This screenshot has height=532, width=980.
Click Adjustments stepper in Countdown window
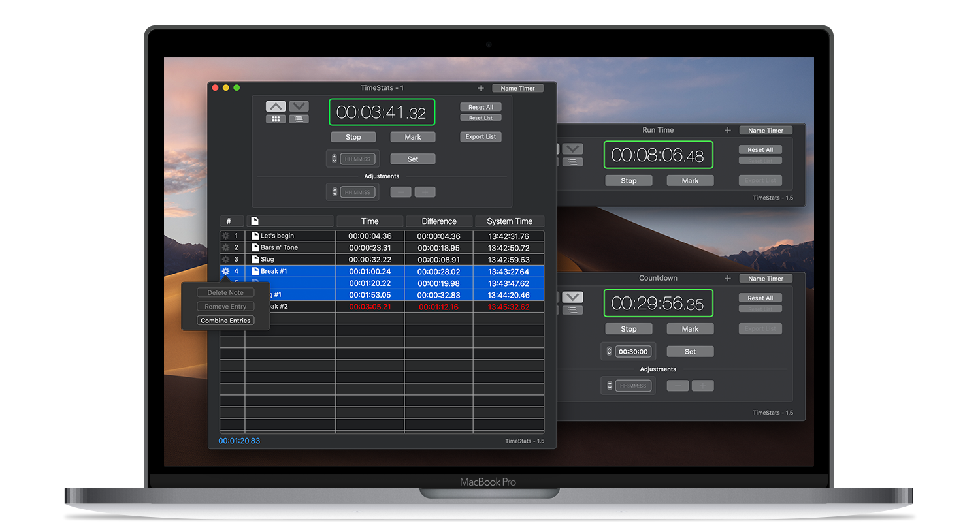[x=610, y=386]
